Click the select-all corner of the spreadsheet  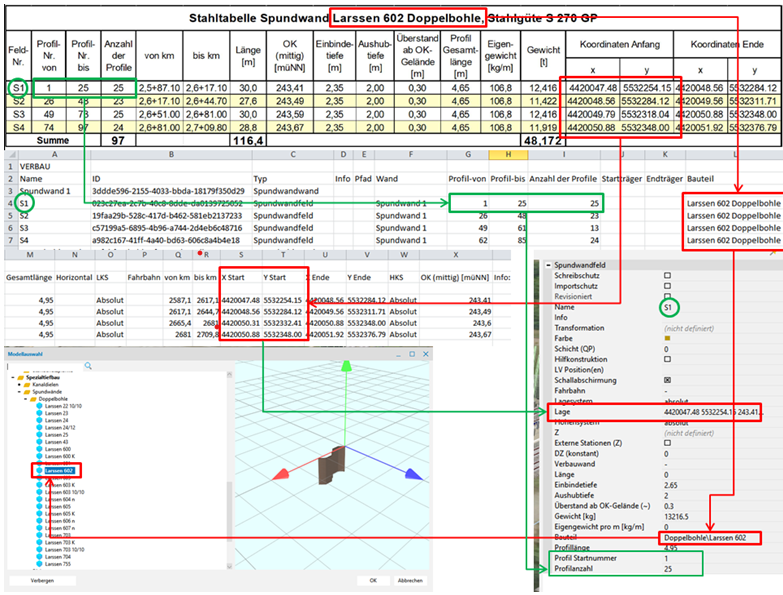click(x=11, y=154)
